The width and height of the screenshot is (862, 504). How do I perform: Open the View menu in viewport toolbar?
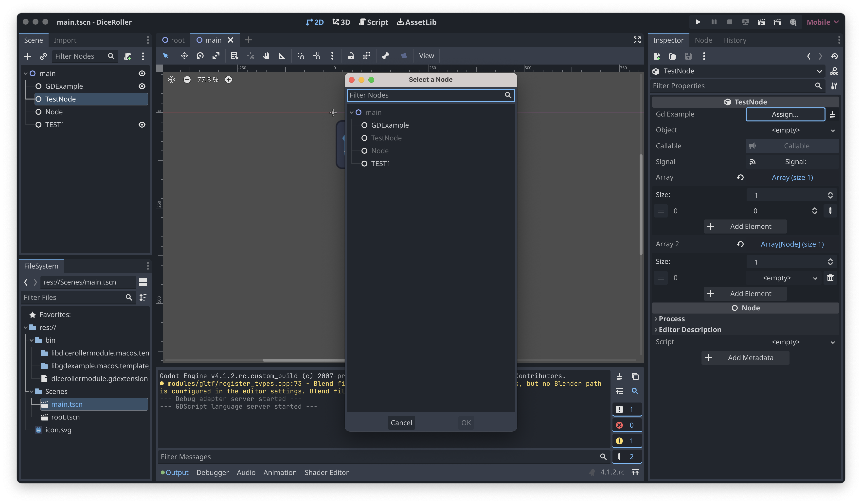426,56
